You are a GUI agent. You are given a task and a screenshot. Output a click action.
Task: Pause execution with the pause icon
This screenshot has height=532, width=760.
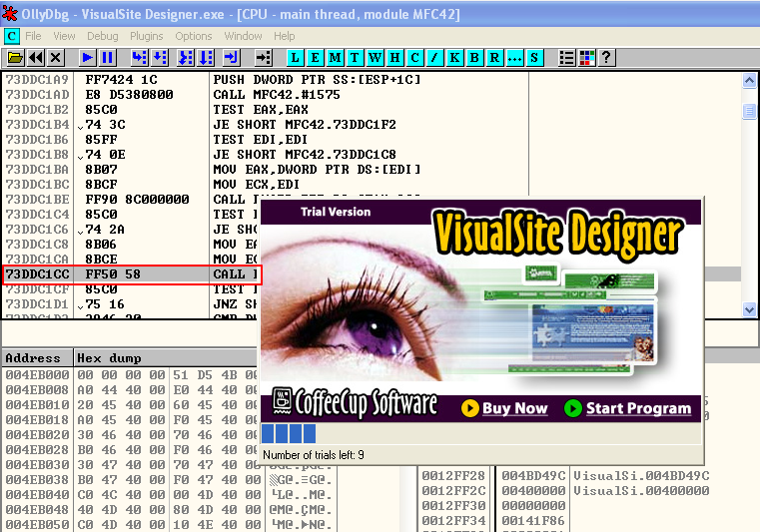108,58
